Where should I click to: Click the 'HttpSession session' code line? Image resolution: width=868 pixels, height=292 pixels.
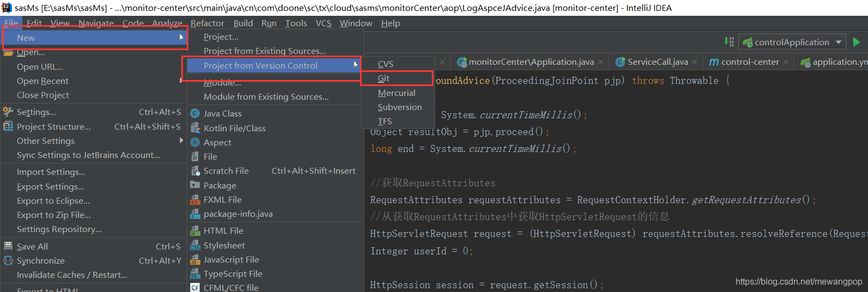click(487, 284)
